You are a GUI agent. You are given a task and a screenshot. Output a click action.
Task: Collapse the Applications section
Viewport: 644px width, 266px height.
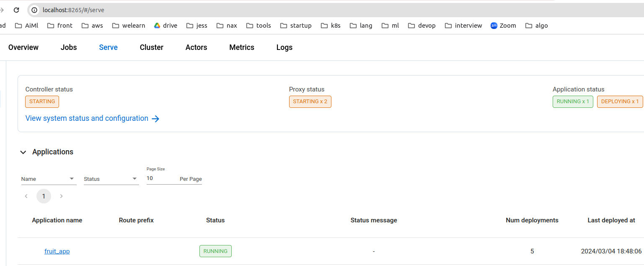(x=23, y=152)
